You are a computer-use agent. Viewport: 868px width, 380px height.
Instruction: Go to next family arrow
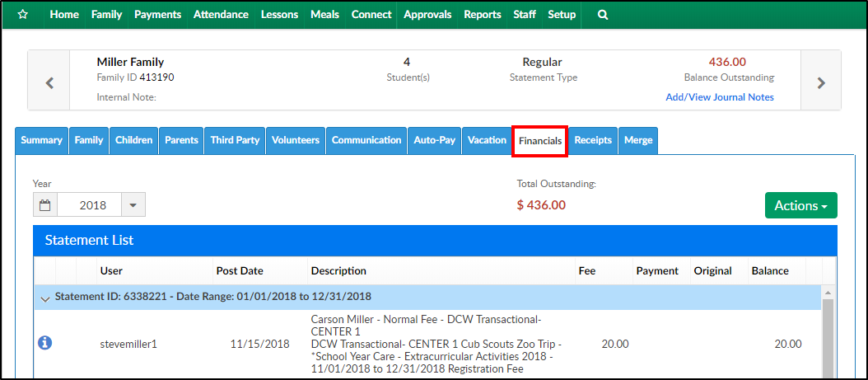coord(821,83)
